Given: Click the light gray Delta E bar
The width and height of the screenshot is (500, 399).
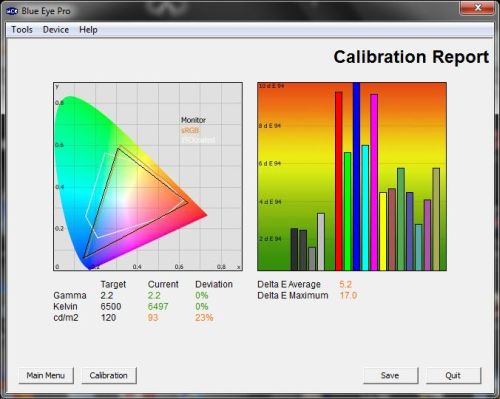Looking at the screenshot, I should pyautogui.click(x=321, y=242).
